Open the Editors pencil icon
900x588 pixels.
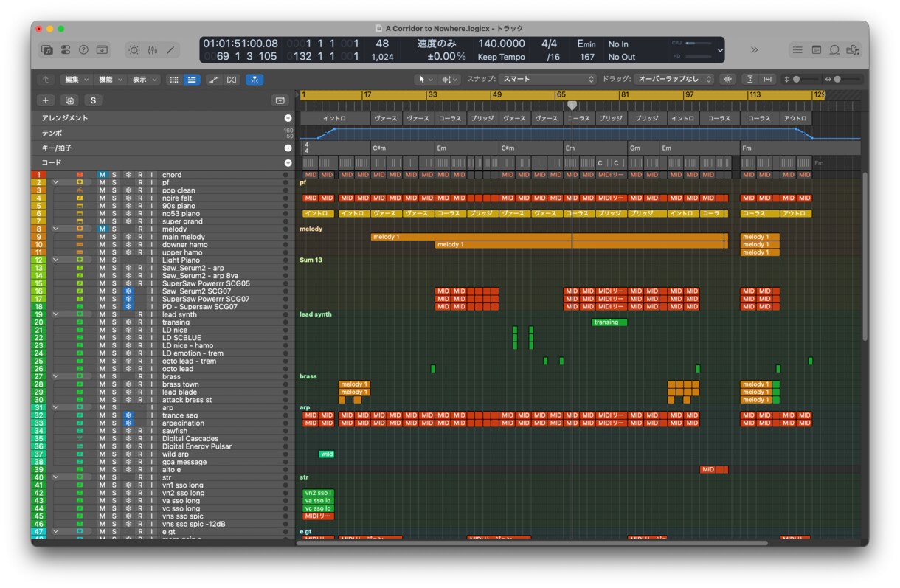click(170, 50)
